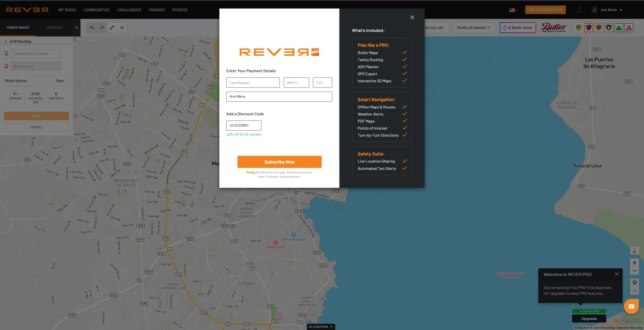This screenshot has height=330, width=644.
Task: Expand the Elevation panel
Action: point(321,327)
